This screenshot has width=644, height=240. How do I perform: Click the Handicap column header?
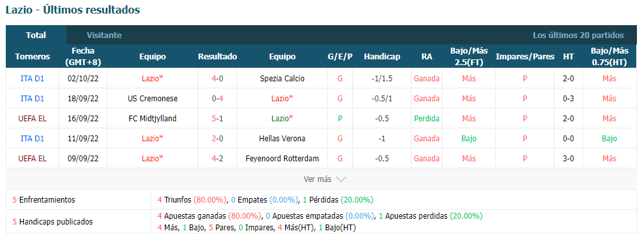pos(382,57)
